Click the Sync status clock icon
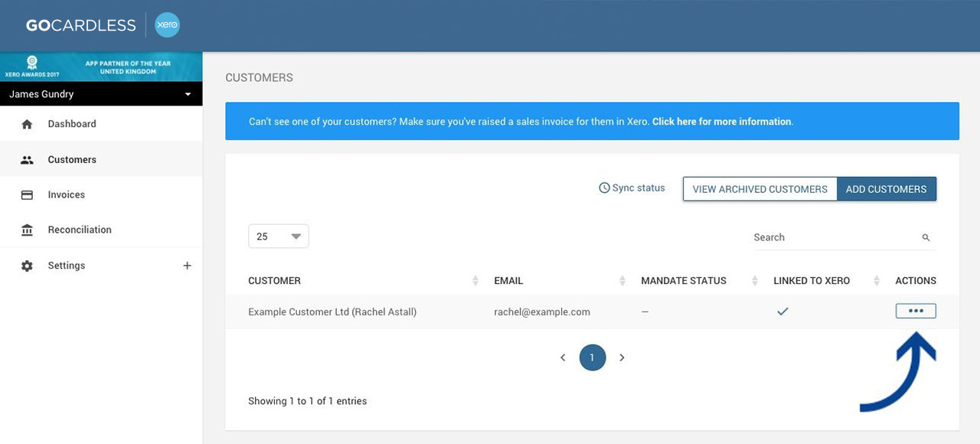The image size is (980, 444). coord(604,188)
